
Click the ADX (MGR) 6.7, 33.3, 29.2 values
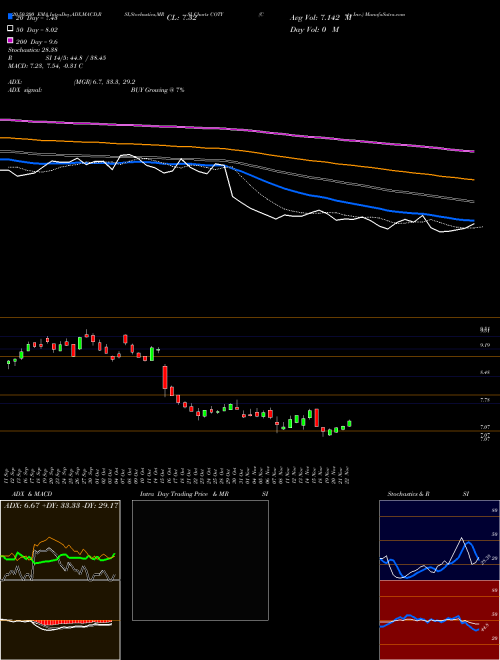point(104,82)
